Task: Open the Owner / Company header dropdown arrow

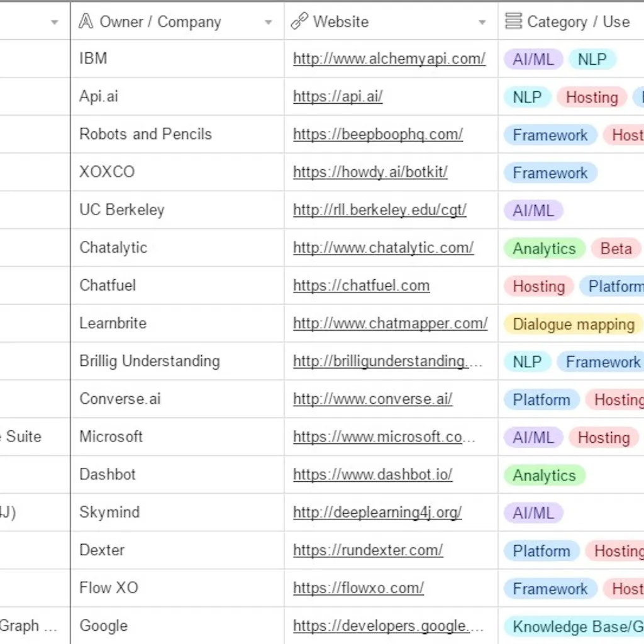Action: tap(269, 22)
